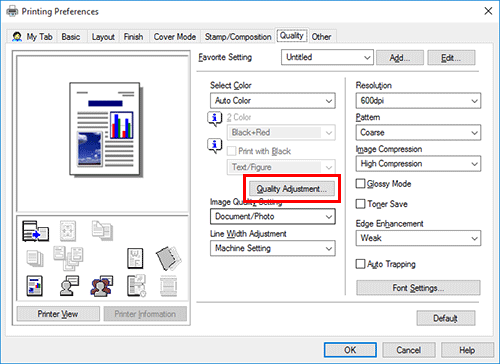500x364 pixels.
Task: Click the color document page icon
Action: pos(35,286)
